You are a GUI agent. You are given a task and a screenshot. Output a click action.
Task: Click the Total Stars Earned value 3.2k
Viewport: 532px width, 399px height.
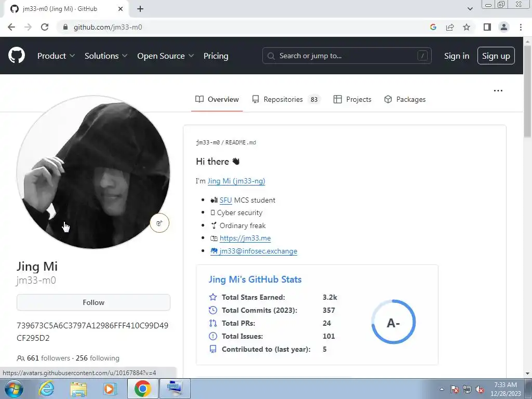click(x=330, y=297)
